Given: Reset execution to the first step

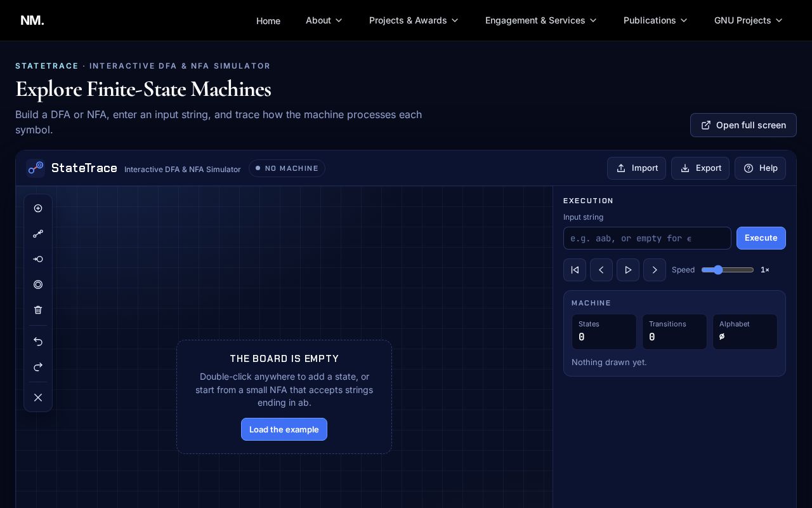Looking at the screenshot, I should pos(575,270).
